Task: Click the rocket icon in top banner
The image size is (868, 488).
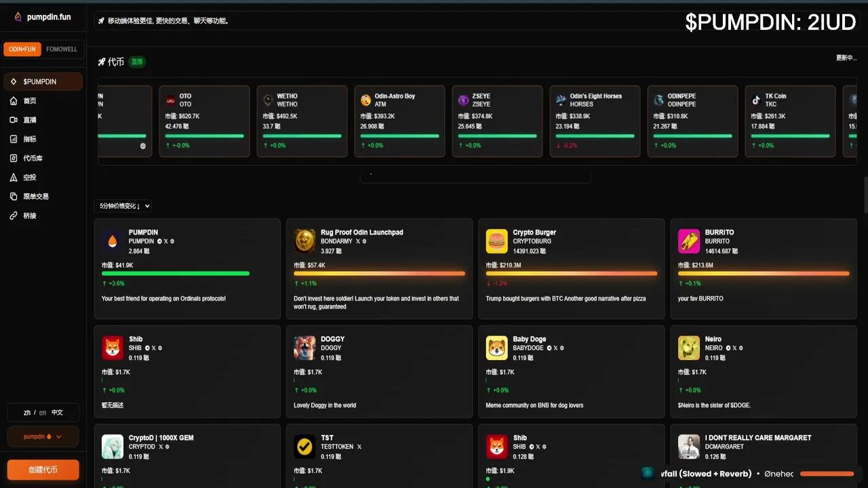Action: click(x=101, y=21)
